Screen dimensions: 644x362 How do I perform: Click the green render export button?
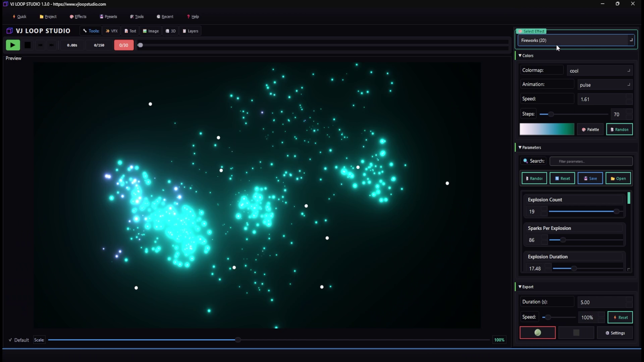537,333
